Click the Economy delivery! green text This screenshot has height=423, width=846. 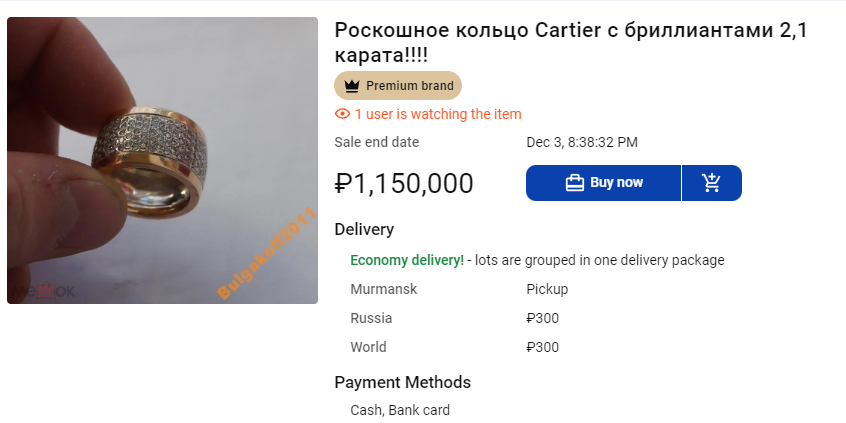(407, 260)
